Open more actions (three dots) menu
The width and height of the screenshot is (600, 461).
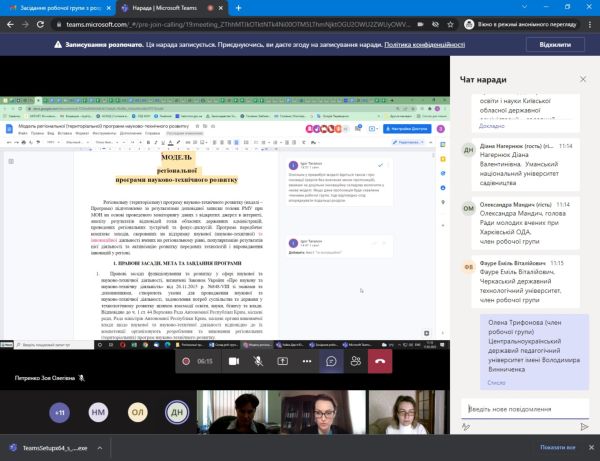point(309,361)
